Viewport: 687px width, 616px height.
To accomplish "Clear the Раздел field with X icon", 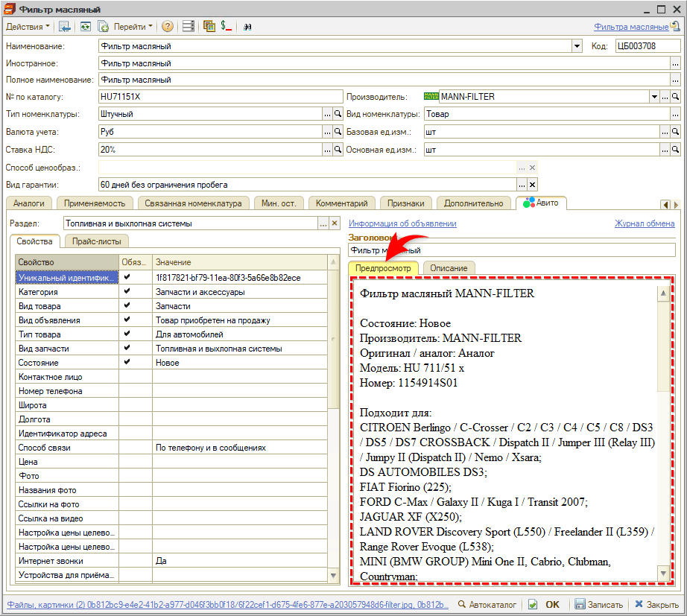I will (335, 223).
